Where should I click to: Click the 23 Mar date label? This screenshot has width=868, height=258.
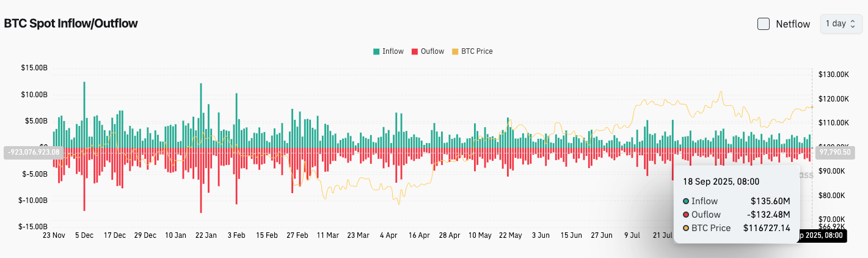[358, 235]
